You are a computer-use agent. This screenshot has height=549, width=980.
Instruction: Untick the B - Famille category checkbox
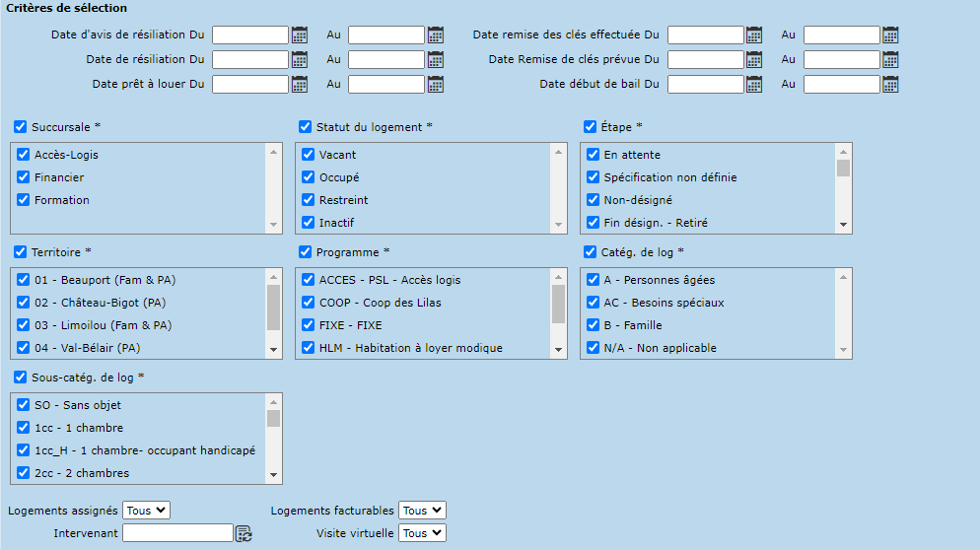point(594,325)
